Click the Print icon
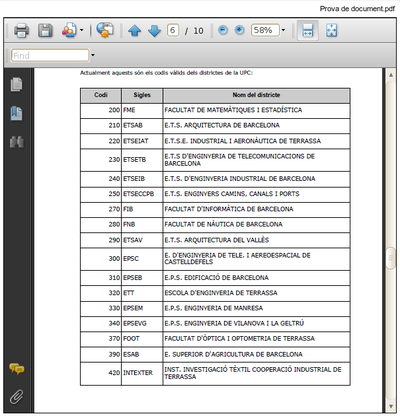The width and height of the screenshot is (400, 416). coord(21,31)
